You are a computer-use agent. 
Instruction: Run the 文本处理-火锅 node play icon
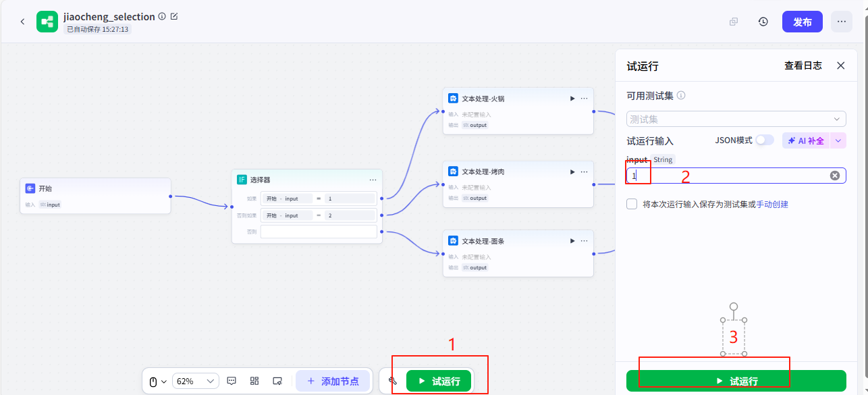(x=572, y=99)
